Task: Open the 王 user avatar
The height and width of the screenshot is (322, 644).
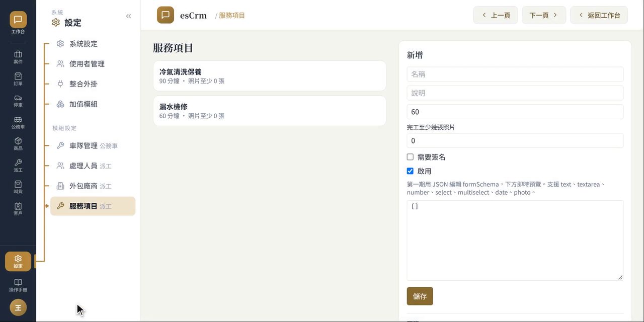Action: point(18,307)
